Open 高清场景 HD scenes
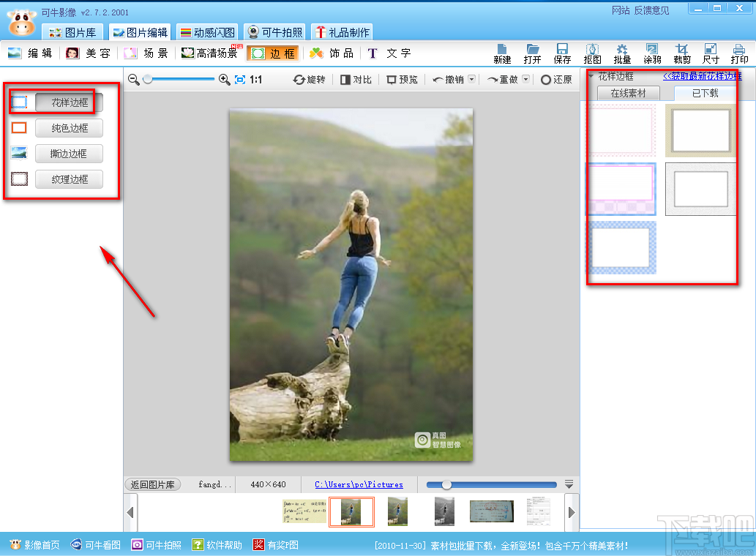The width and height of the screenshot is (756, 556). pyautogui.click(x=212, y=53)
